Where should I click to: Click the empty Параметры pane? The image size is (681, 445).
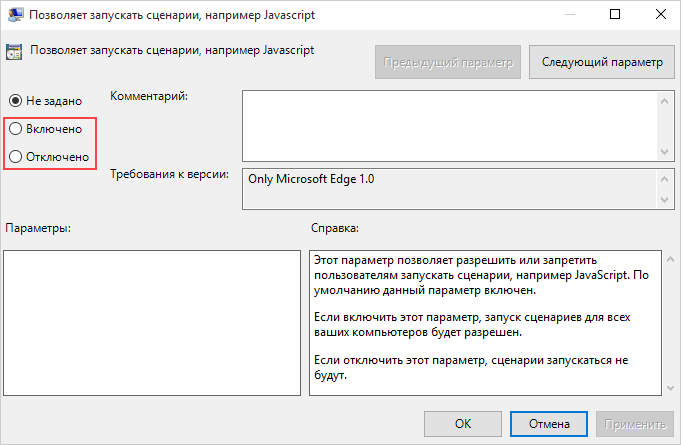click(x=152, y=322)
